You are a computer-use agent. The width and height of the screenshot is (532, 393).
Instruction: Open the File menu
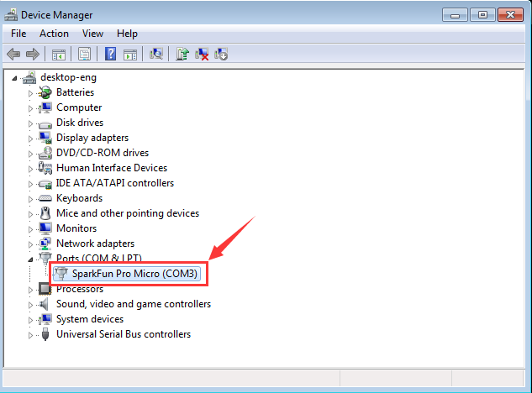(x=18, y=34)
